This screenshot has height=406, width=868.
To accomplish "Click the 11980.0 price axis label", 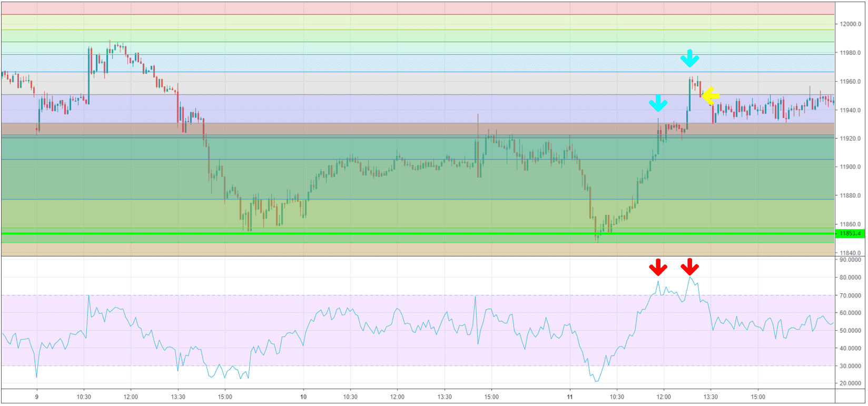I will click(850, 53).
